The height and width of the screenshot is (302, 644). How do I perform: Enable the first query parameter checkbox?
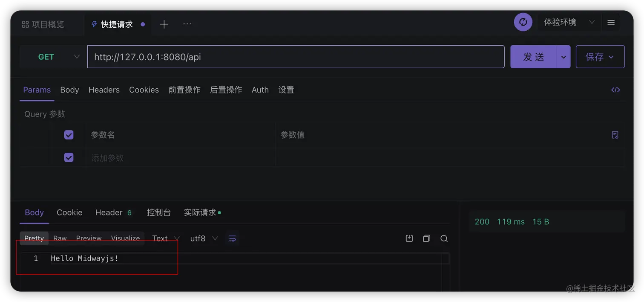tap(69, 134)
